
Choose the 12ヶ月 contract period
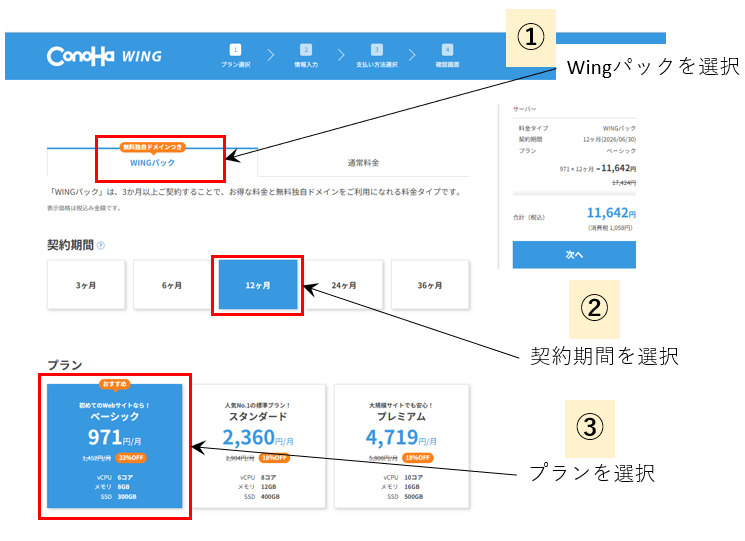258,285
